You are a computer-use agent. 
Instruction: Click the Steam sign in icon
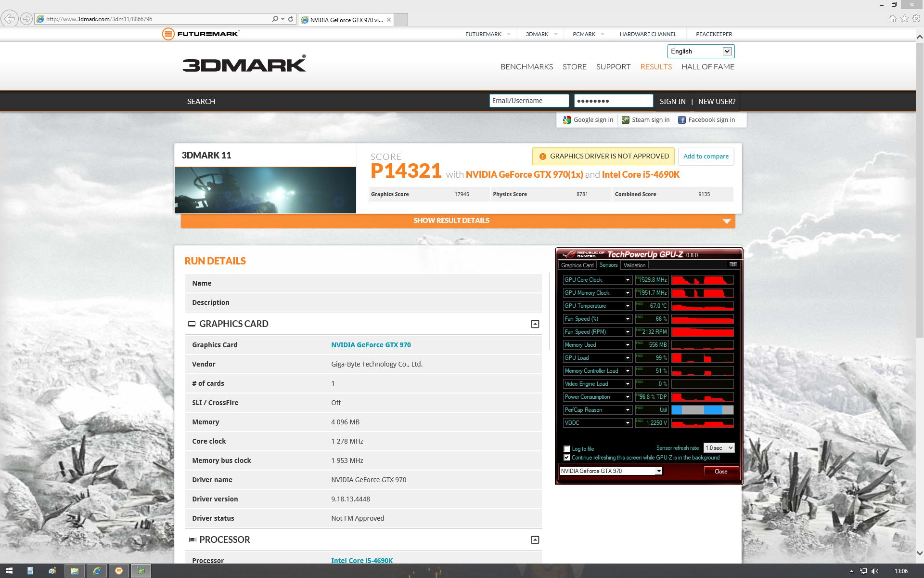tap(625, 120)
